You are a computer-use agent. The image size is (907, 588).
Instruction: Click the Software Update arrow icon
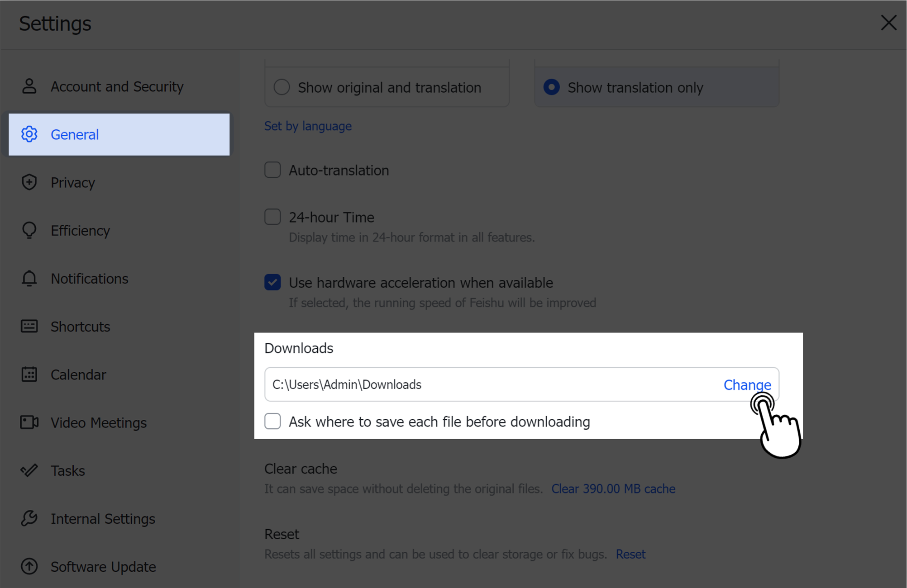[29, 566]
